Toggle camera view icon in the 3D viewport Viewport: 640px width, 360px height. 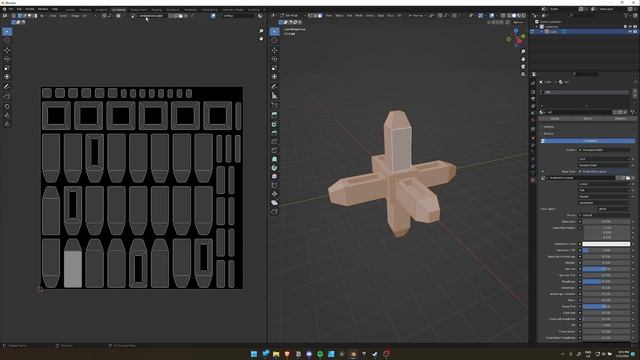(523, 67)
